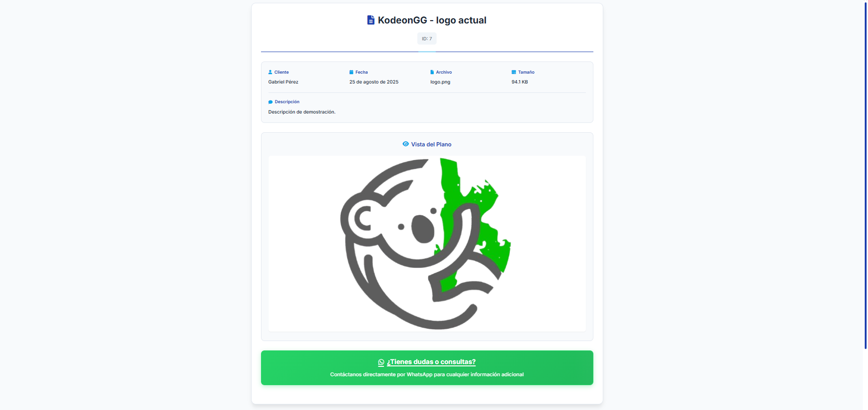Click the speech bubble icon beside Descripción
Image resolution: width=868 pixels, height=410 pixels.
(x=270, y=102)
